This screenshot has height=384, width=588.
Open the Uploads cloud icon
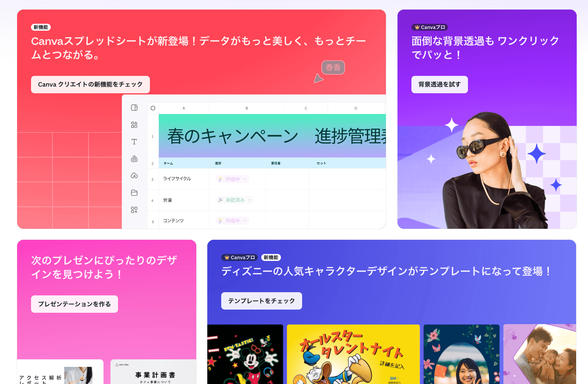coord(134,175)
